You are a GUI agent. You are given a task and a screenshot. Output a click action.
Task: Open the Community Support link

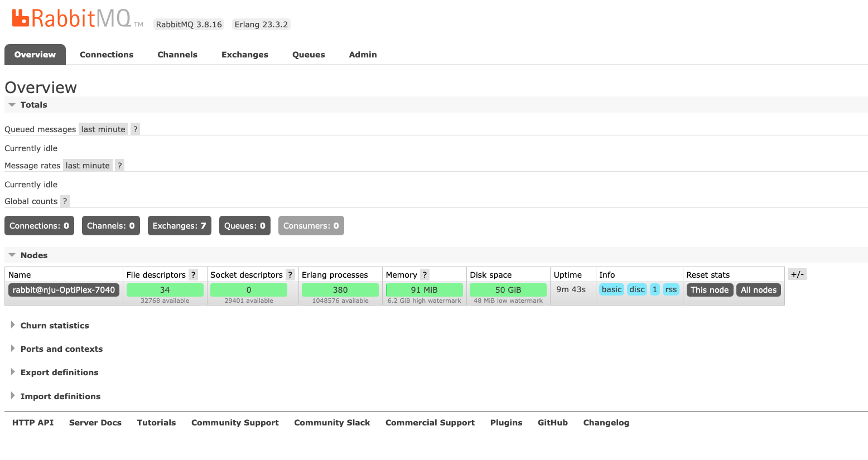click(x=235, y=423)
